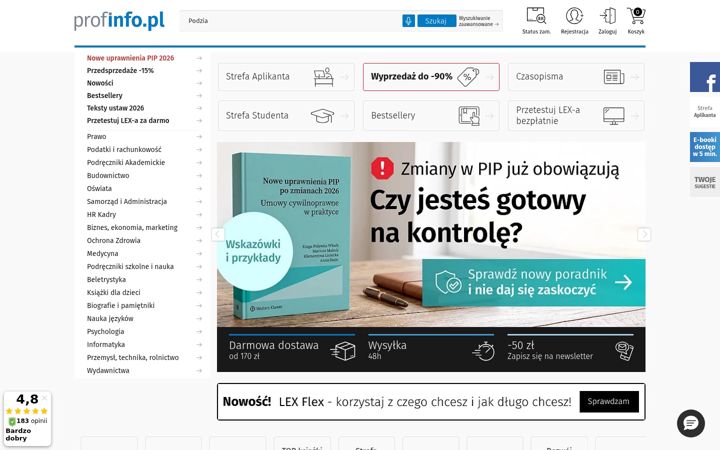Open the Strefa Aplikanta side tab
This screenshot has height=450, width=720.
pos(705,112)
